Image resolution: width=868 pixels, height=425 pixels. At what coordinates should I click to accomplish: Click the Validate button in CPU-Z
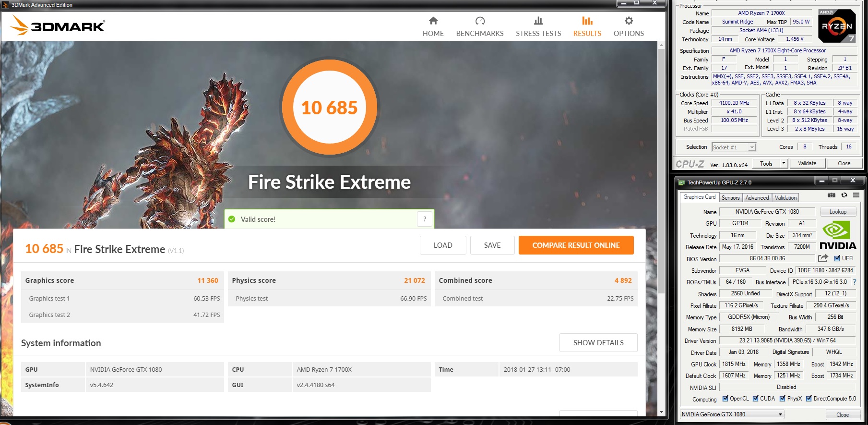pos(807,163)
